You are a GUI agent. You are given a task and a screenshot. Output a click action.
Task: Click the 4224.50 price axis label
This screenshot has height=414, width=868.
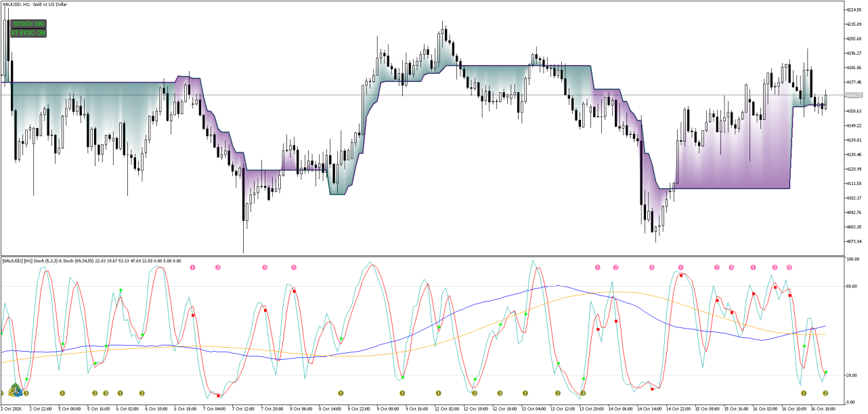click(854, 10)
